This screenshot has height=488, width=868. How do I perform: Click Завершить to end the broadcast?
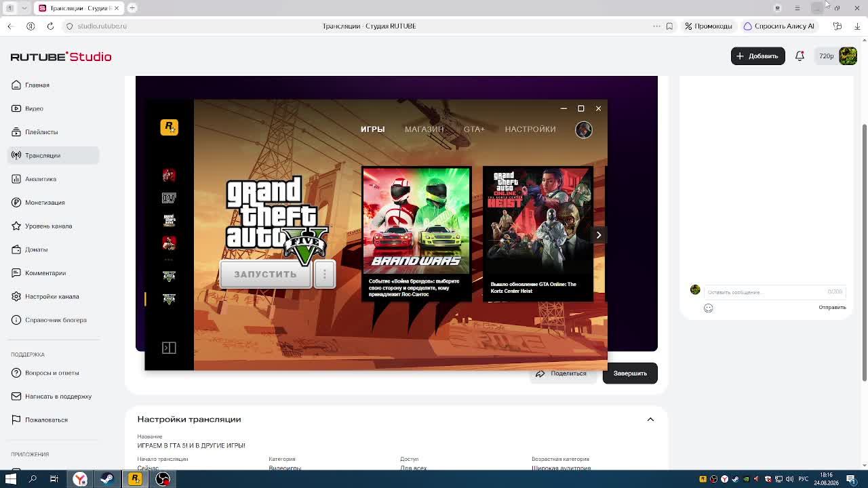click(x=630, y=373)
